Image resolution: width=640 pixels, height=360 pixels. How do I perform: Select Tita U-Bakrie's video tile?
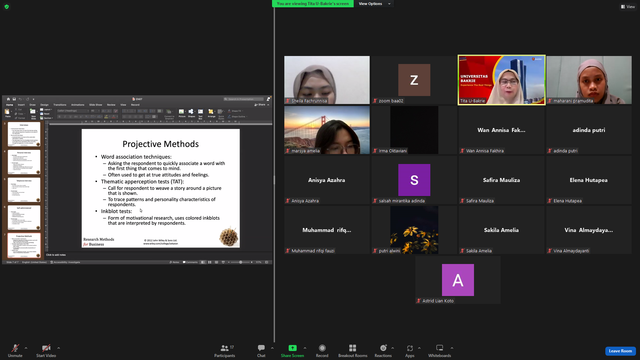click(x=501, y=80)
